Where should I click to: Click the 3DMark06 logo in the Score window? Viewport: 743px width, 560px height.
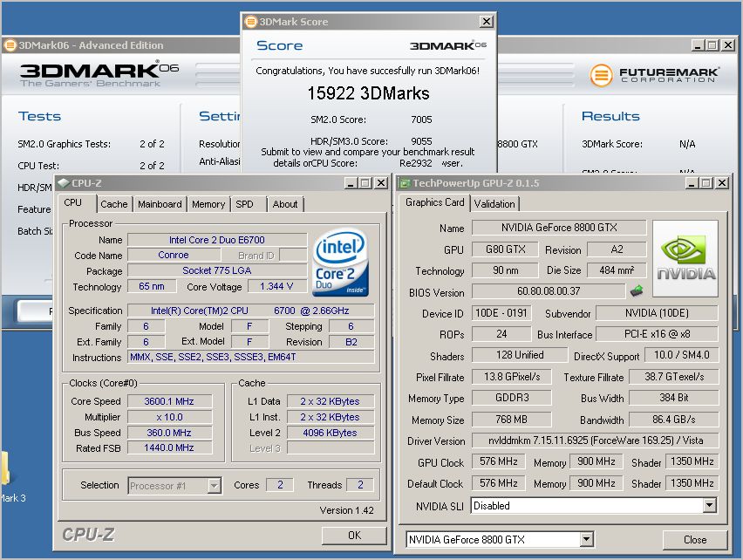pos(447,45)
